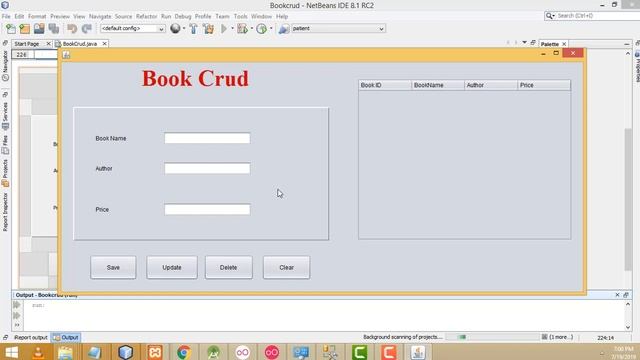This screenshot has height=360, width=640.
Task: Click the Price column header in table
Action: pyautogui.click(x=544, y=85)
